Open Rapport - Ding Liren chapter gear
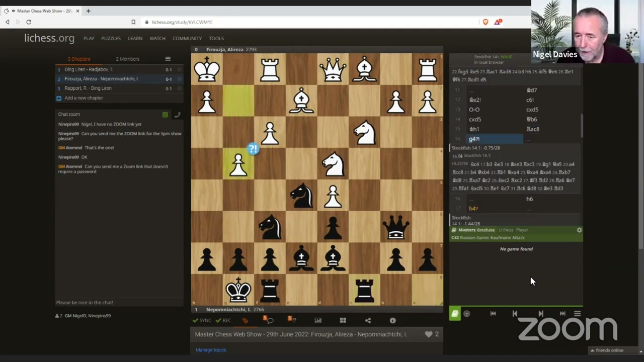Screen dimensions: 644x362 coord(179,88)
